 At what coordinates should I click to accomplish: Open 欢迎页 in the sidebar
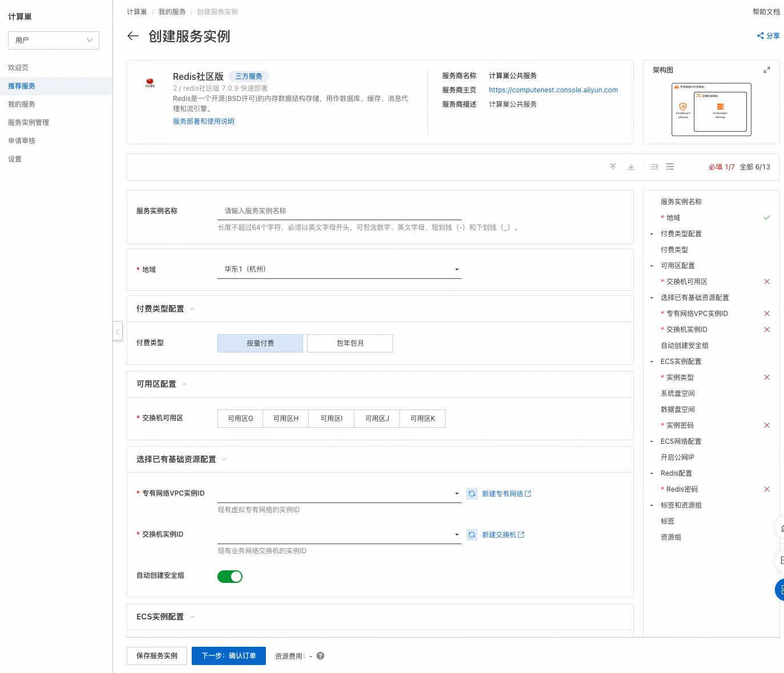pyautogui.click(x=56, y=68)
